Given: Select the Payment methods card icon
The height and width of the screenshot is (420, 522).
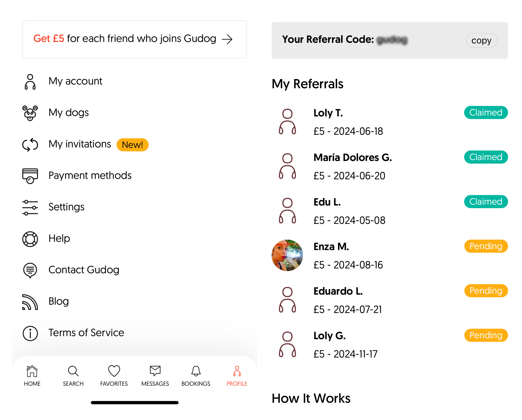Looking at the screenshot, I should [x=30, y=176].
